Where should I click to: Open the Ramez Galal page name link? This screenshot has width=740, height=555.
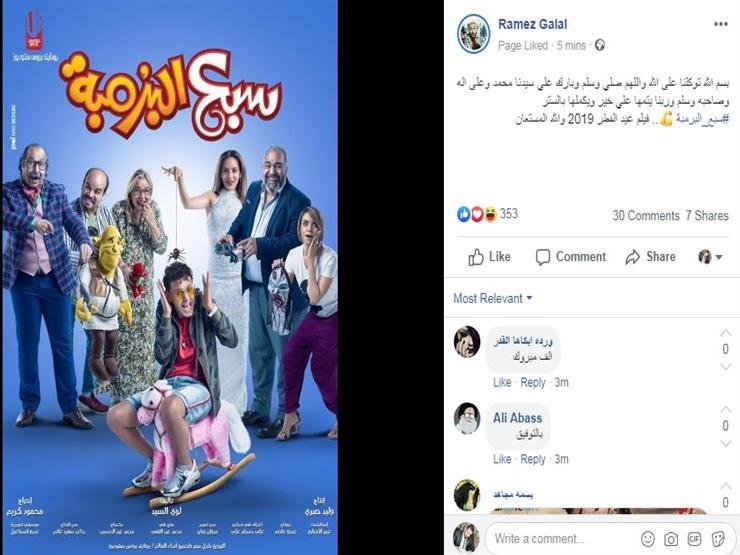click(532, 24)
